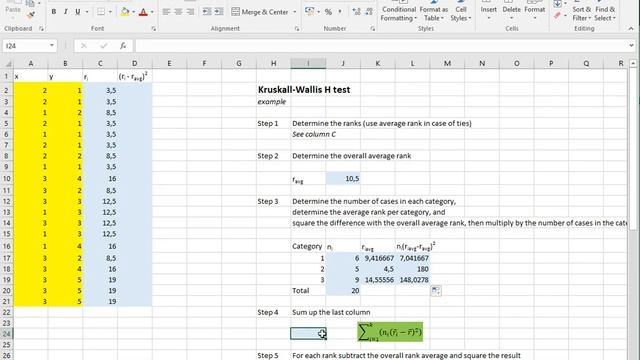Click Delete cells button
Screen dimensions: 640x360
511,11
